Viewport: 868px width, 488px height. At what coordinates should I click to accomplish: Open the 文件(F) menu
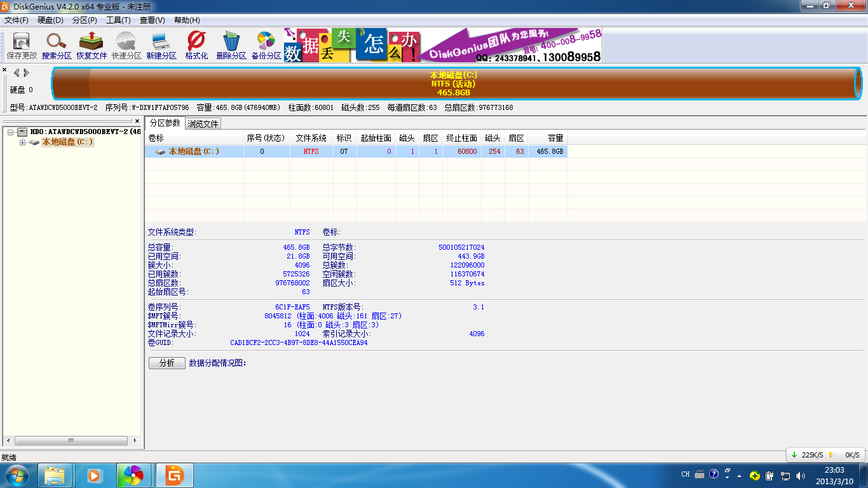pyautogui.click(x=17, y=20)
